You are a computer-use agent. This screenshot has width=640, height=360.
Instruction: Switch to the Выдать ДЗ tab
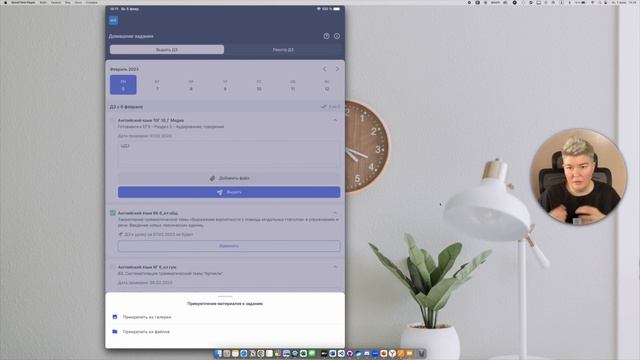167,50
